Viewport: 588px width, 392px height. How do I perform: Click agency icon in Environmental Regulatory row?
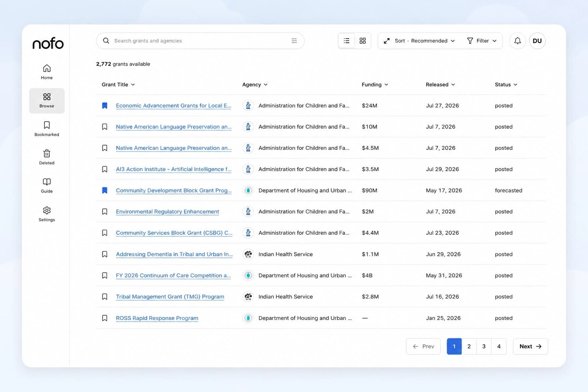(248, 212)
